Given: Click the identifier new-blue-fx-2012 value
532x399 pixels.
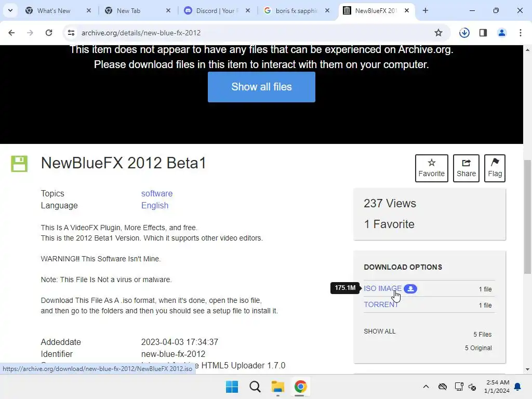Looking at the screenshot, I should 173,354.
